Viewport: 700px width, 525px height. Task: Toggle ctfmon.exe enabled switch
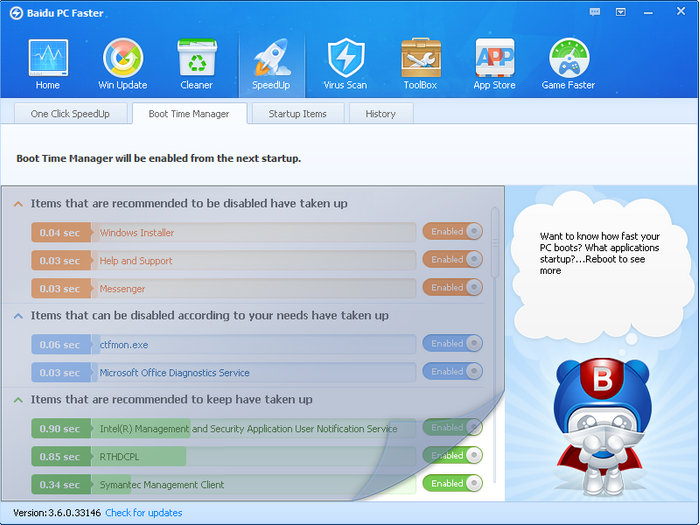point(453,343)
